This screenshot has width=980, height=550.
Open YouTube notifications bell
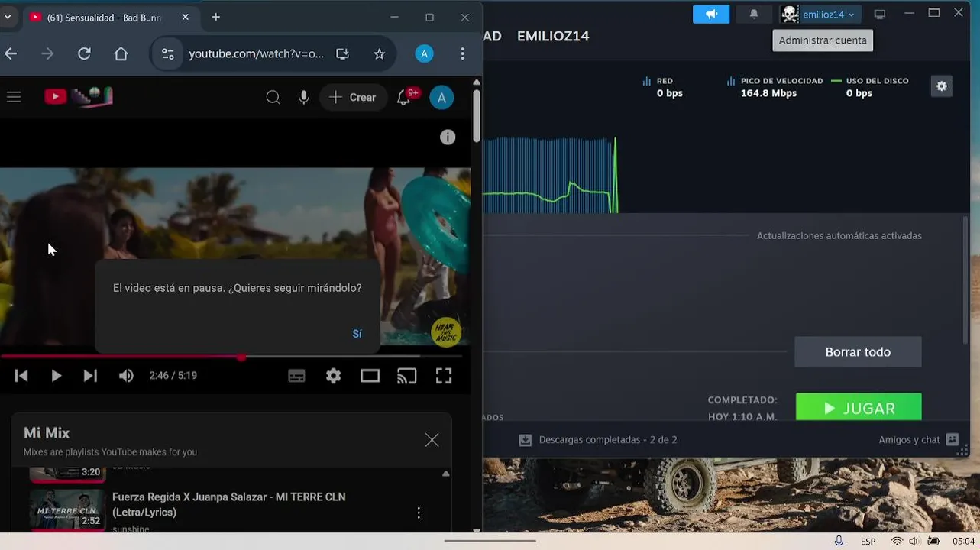tap(404, 97)
